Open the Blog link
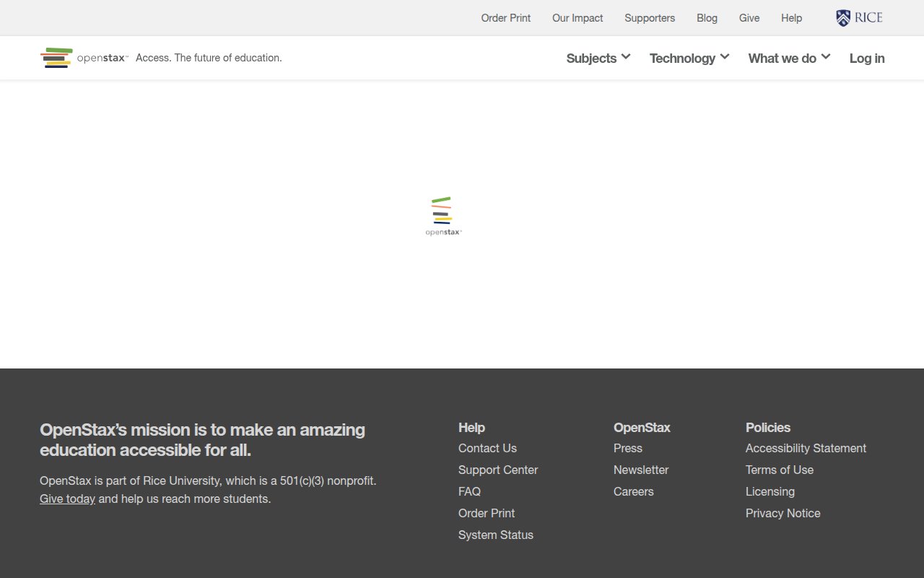Image resolution: width=924 pixels, height=578 pixels. (707, 18)
